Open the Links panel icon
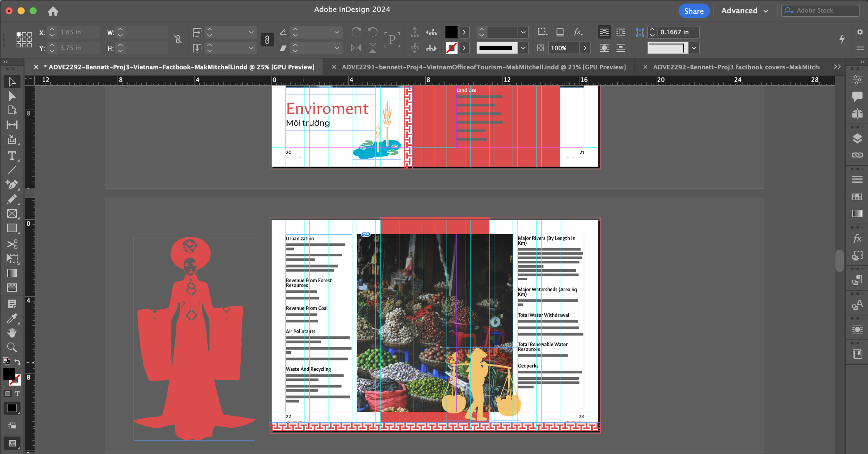This screenshot has height=454, width=868. coord(857,155)
